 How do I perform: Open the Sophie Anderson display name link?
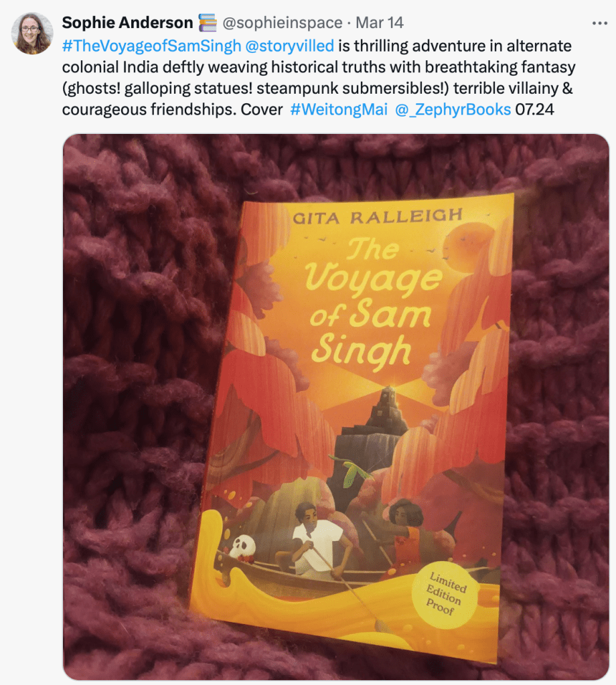tap(127, 23)
